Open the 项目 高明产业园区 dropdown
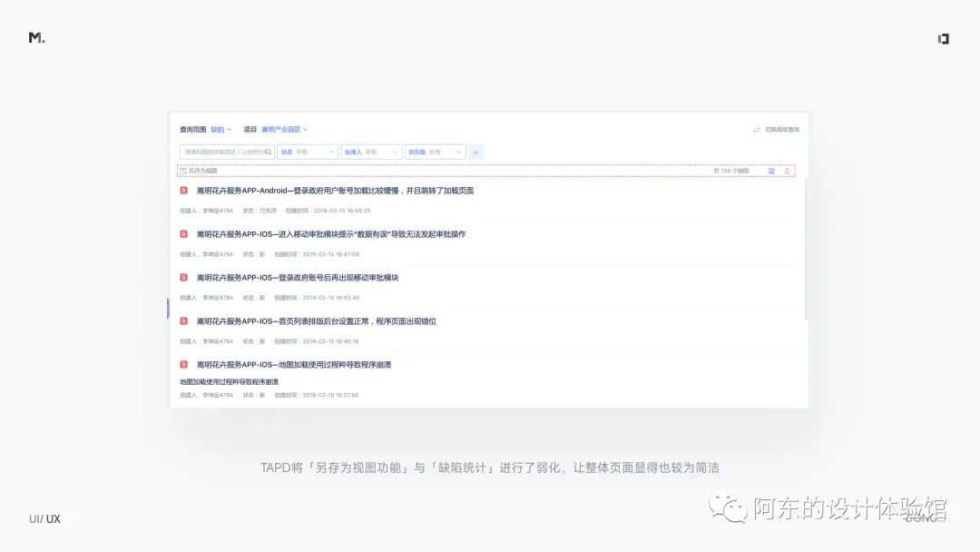The height and width of the screenshot is (552, 980). (284, 130)
